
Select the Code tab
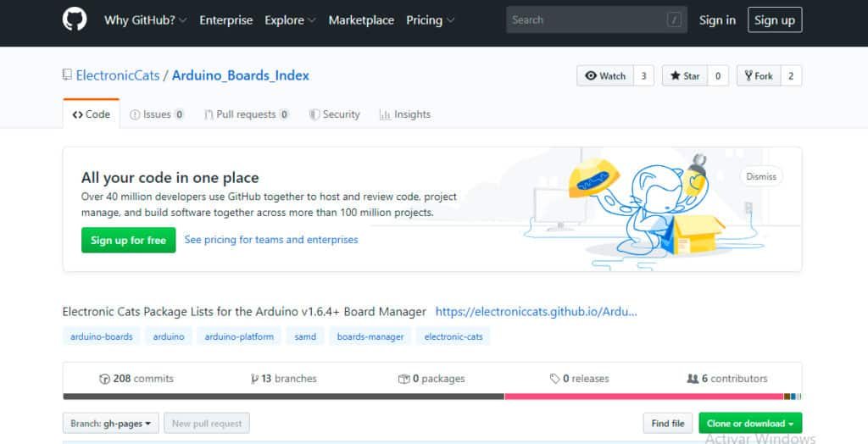[92, 114]
